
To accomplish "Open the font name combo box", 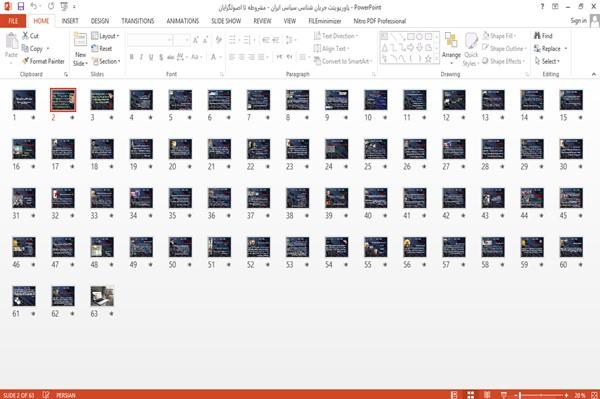I will pos(149,40).
